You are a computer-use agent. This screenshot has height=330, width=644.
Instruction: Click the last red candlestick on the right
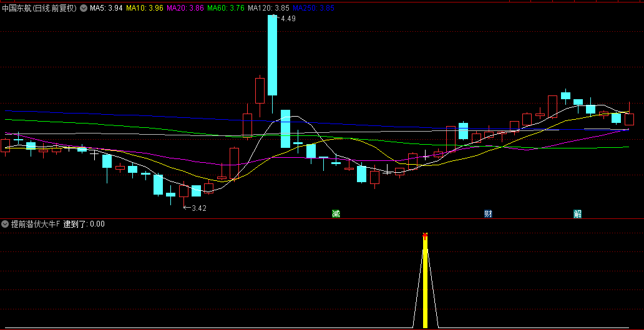click(629, 119)
